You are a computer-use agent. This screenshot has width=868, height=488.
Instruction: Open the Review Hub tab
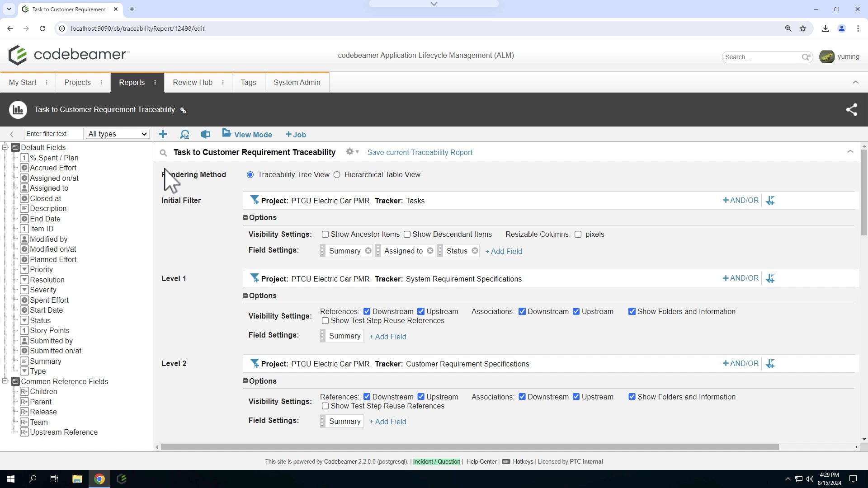[193, 83]
